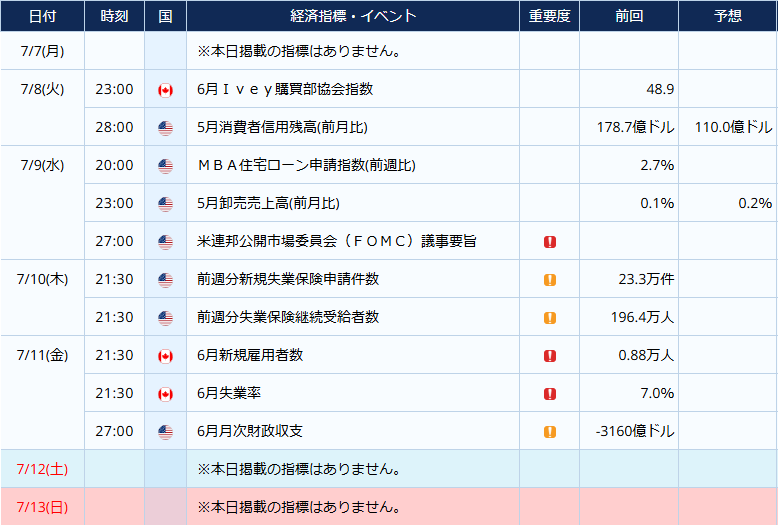This screenshot has height=526, width=778.
Task: Select the 7/12(土) date cell
Action: (43, 469)
